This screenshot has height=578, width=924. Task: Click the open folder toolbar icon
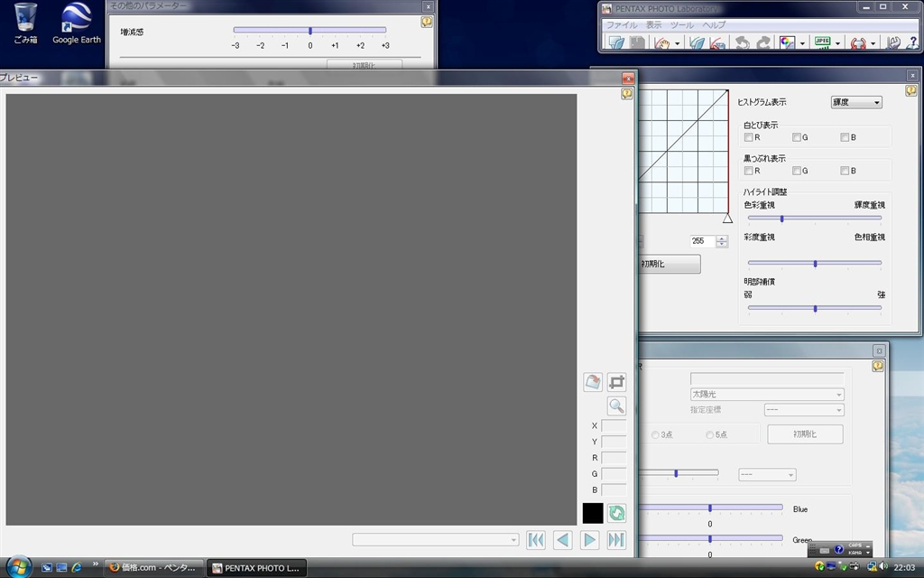coord(616,42)
